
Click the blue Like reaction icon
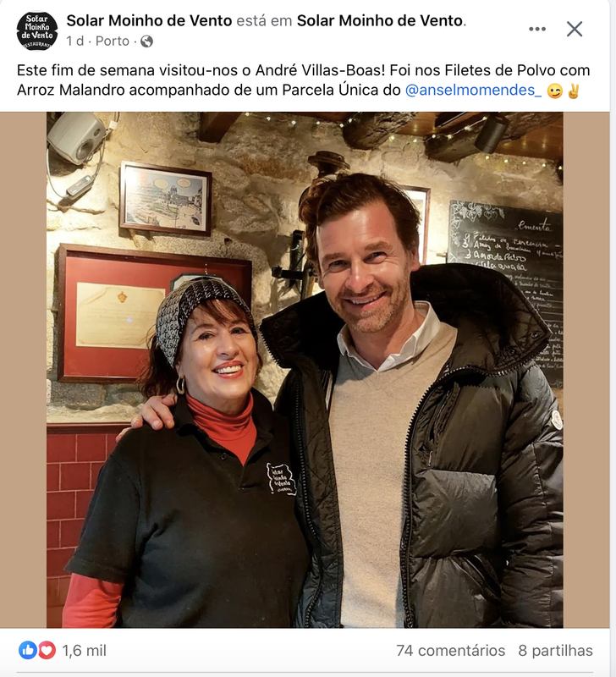point(28,650)
